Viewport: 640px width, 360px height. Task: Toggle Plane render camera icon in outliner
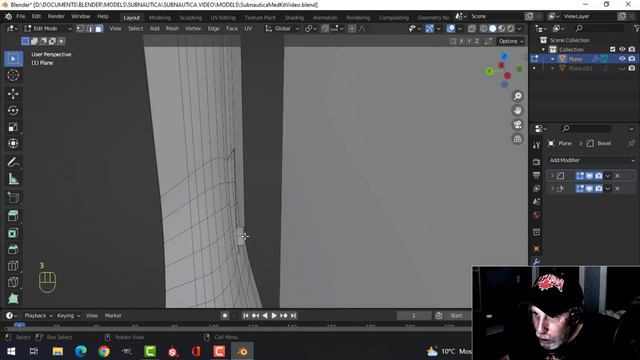632,59
